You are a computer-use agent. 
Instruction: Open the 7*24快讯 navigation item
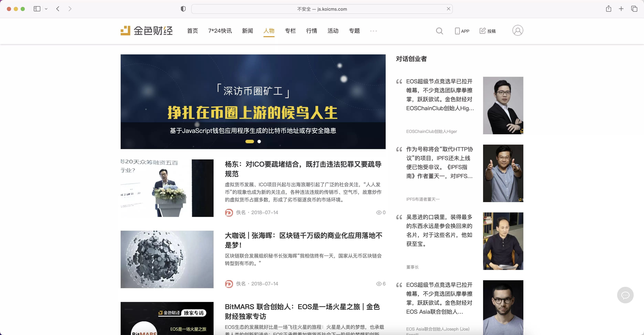point(220,31)
